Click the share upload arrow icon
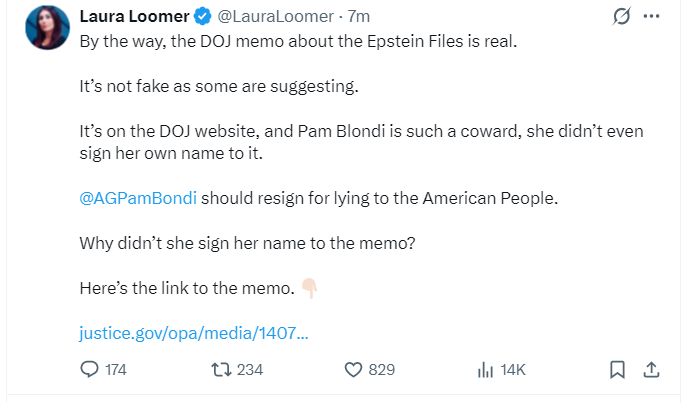This screenshot has width=689, height=403. [x=651, y=370]
